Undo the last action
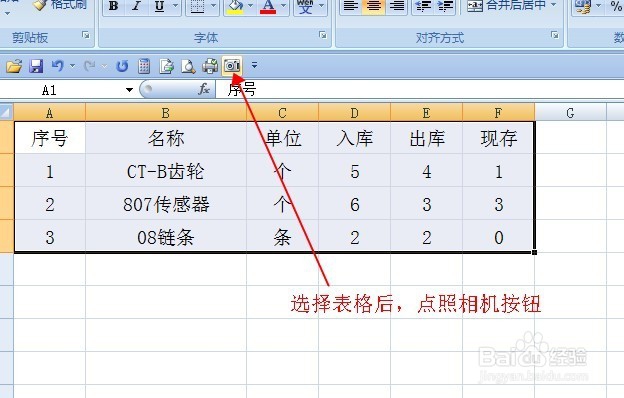Screen dimensions: 624x398 pos(58,66)
